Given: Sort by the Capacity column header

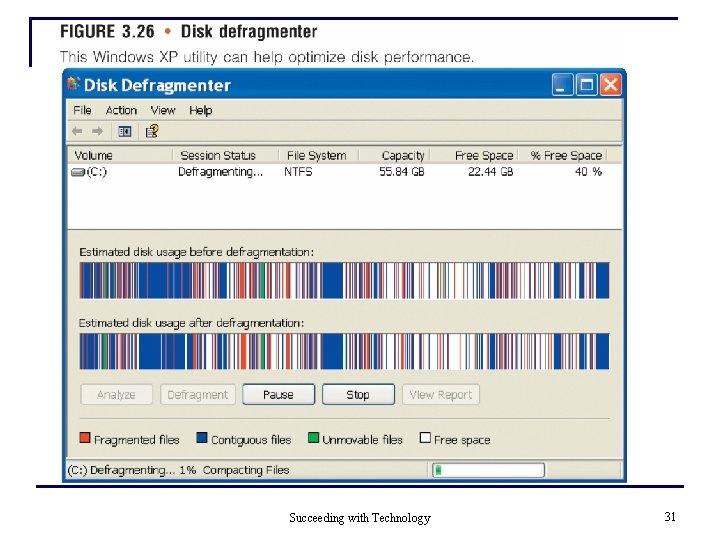Looking at the screenshot, I should pyautogui.click(x=394, y=155).
